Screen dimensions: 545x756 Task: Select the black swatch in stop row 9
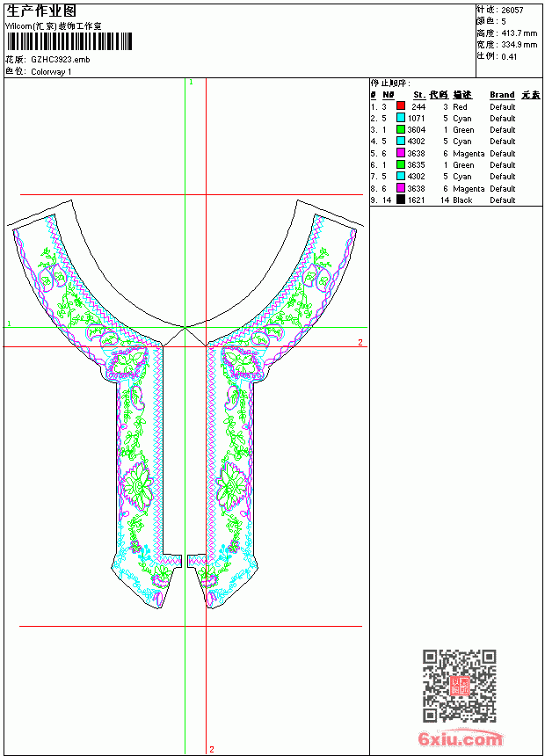coord(401,200)
